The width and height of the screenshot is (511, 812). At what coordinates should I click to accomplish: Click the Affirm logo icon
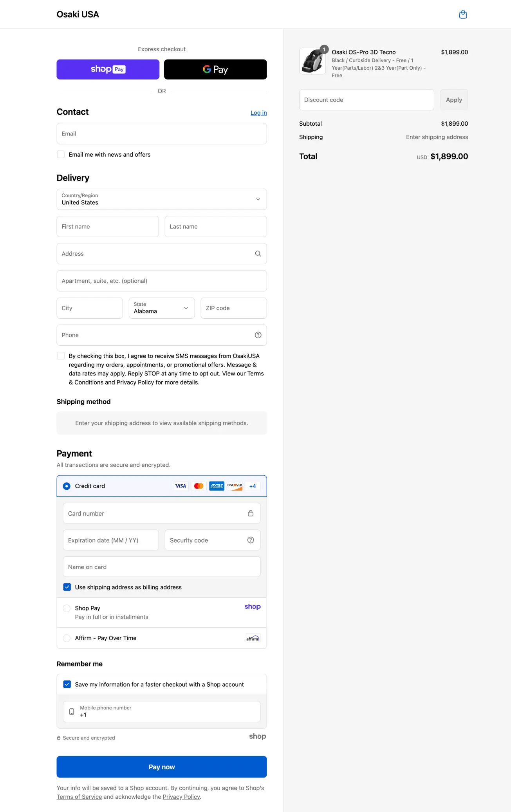coord(253,638)
